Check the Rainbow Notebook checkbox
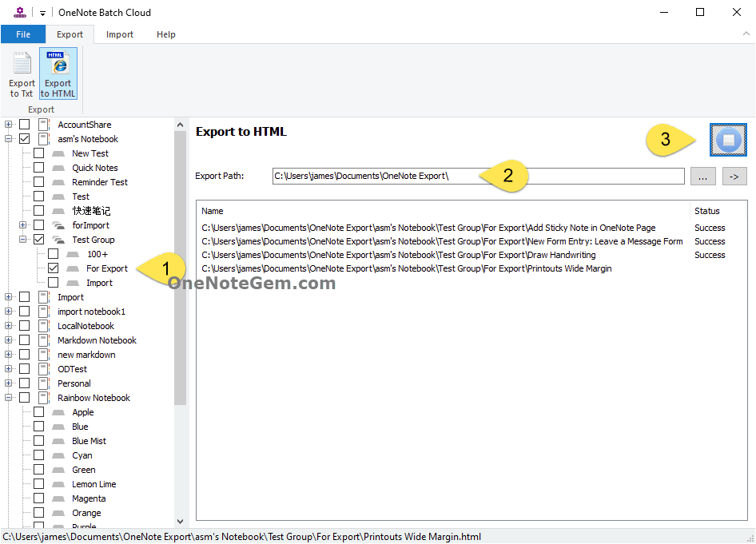 25,398
